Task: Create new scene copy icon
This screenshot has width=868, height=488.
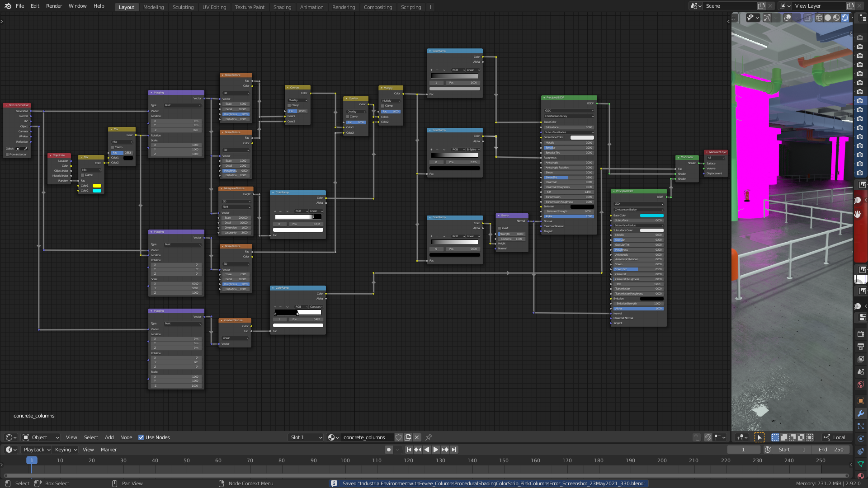Action: coord(761,6)
